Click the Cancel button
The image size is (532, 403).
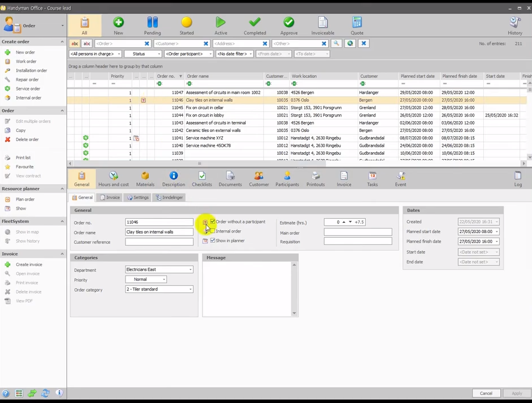[x=486, y=393]
